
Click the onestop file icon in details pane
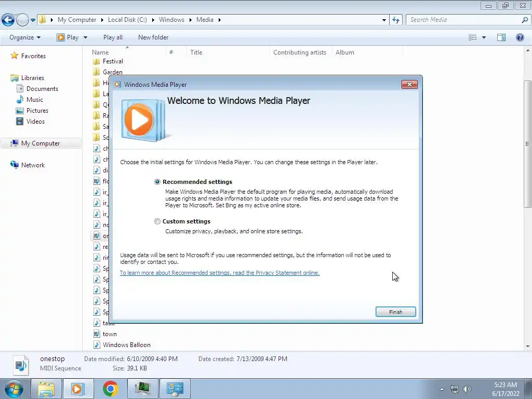[x=21, y=365]
